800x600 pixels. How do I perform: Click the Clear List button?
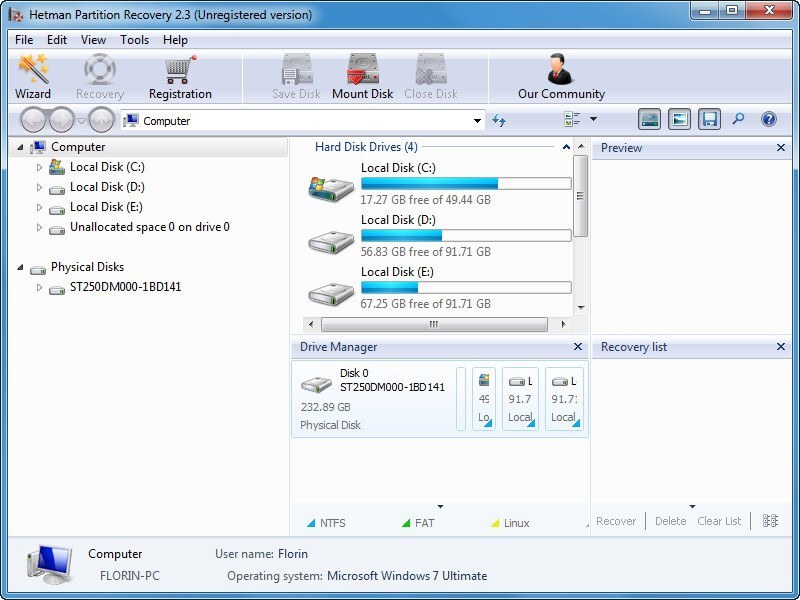[x=719, y=521]
